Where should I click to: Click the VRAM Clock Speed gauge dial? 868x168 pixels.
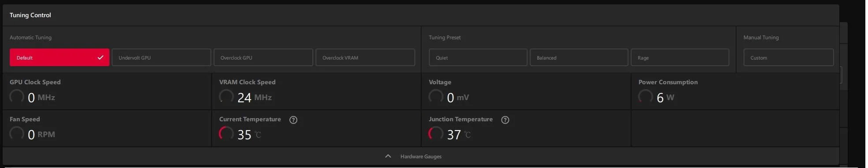click(226, 97)
